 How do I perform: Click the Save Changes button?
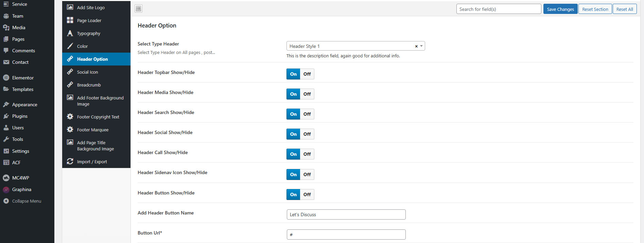click(x=560, y=9)
